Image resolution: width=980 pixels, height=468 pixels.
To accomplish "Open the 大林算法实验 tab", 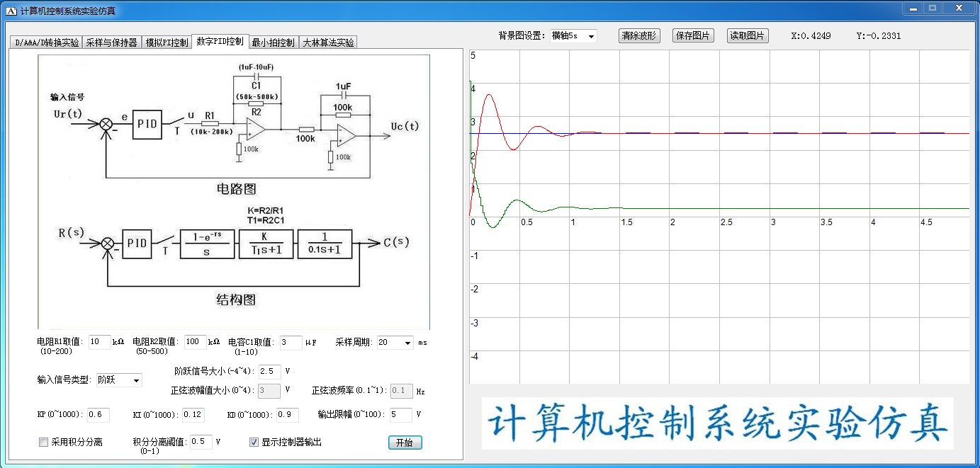I will click(328, 42).
